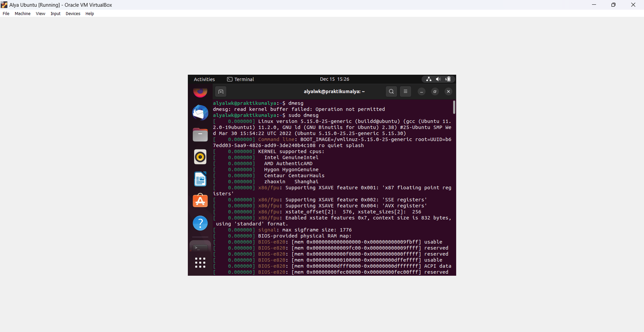This screenshot has width=644, height=332.
Task: Click the 'Hygon HygonGenuine' line
Action: 266,170
